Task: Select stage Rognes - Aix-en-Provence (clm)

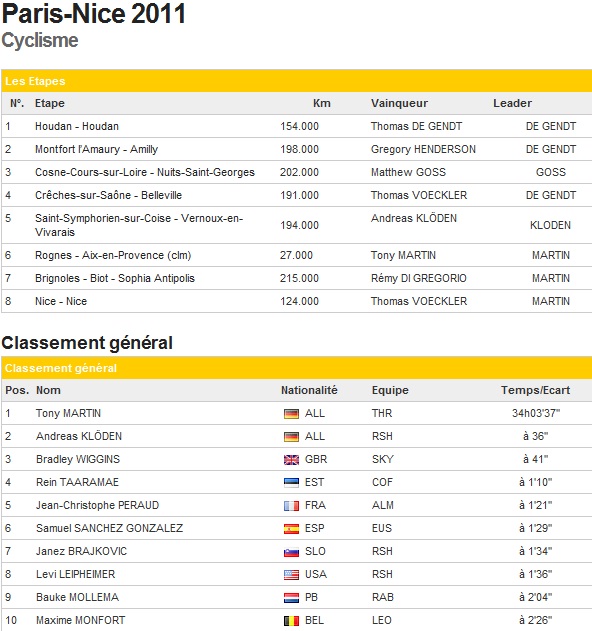Action: point(113,256)
